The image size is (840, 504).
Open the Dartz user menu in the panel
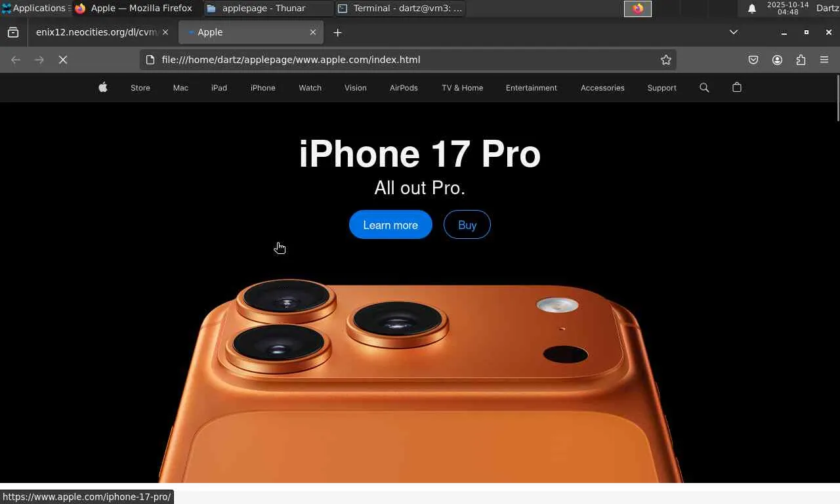point(827,9)
